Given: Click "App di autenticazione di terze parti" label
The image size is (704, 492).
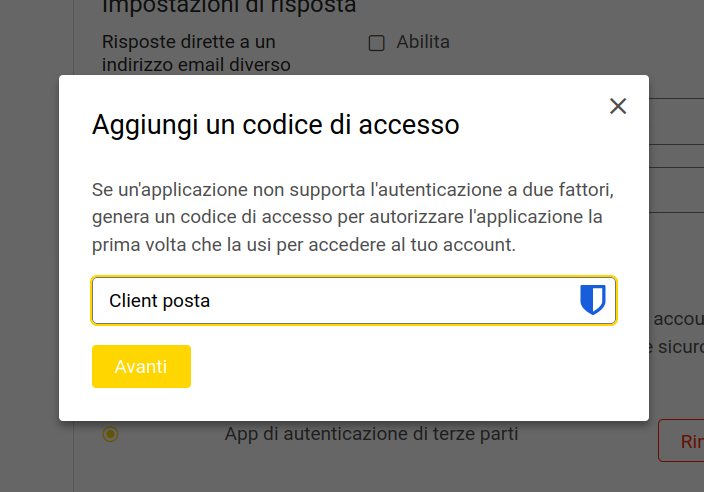Looking at the screenshot, I should click(371, 434).
